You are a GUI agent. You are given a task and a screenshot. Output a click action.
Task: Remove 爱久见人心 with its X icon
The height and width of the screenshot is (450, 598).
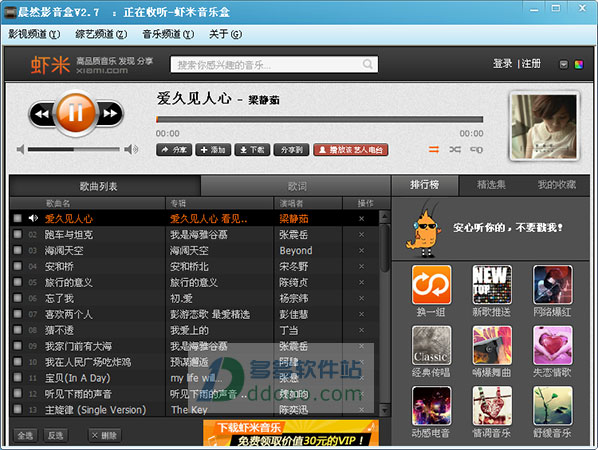[362, 219]
